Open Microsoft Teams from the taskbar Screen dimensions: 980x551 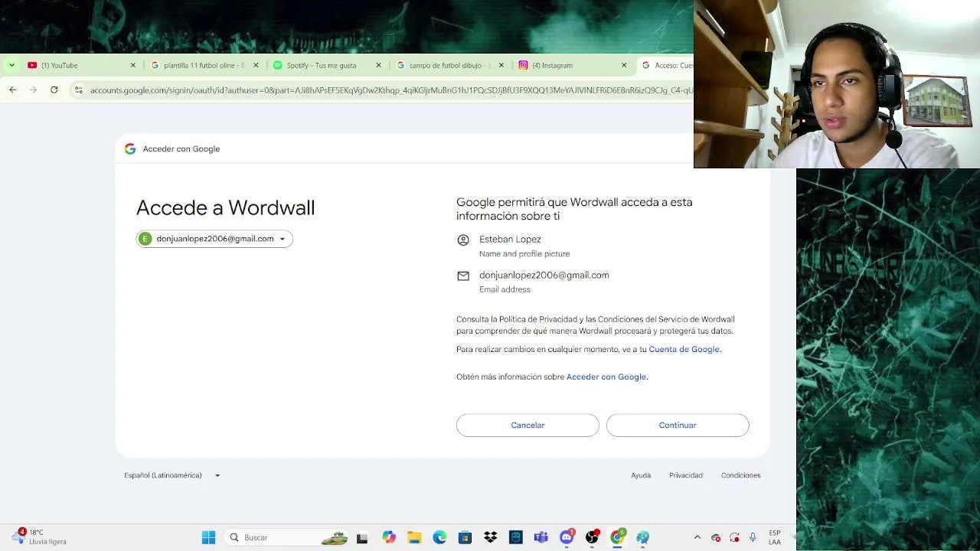click(541, 537)
